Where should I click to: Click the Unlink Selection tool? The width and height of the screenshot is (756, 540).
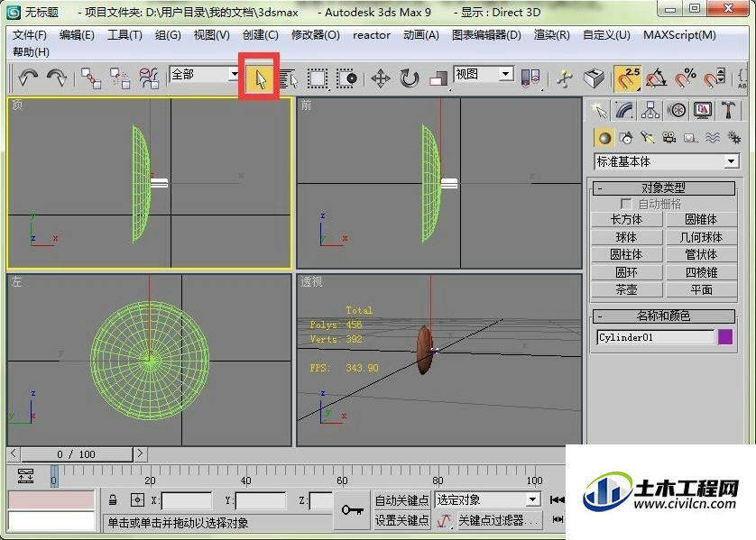(x=120, y=78)
